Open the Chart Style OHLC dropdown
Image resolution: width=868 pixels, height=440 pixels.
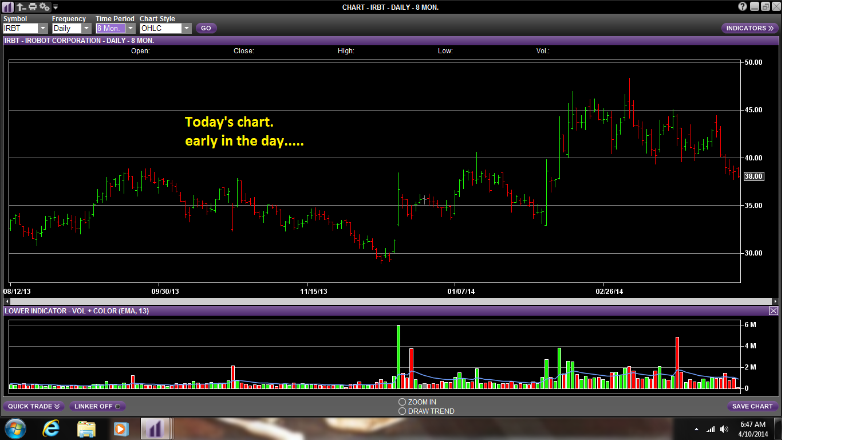187,28
